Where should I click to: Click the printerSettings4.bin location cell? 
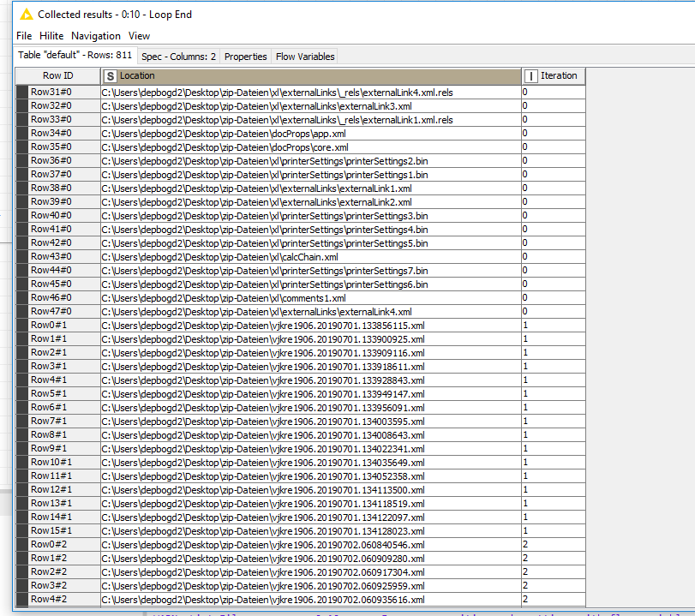click(311, 229)
